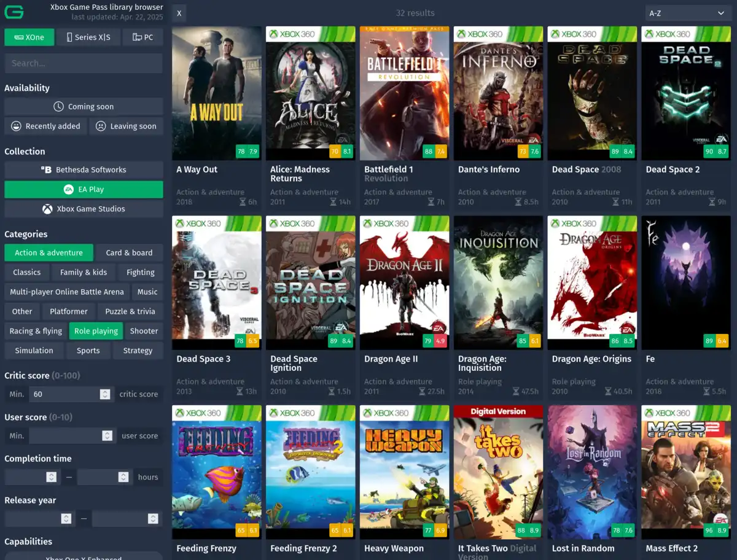The height and width of the screenshot is (560, 737).
Task: Select the Puzzle & trivia category button
Action: 130,311
